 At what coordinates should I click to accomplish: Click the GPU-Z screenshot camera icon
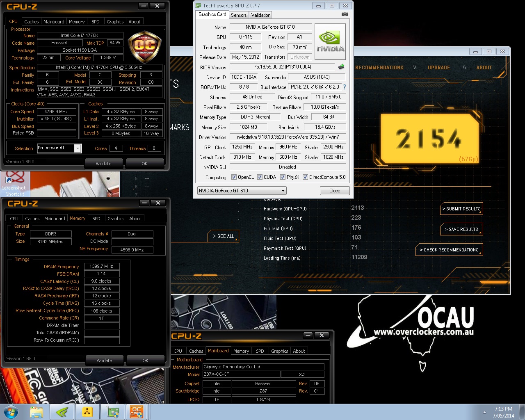345,14
